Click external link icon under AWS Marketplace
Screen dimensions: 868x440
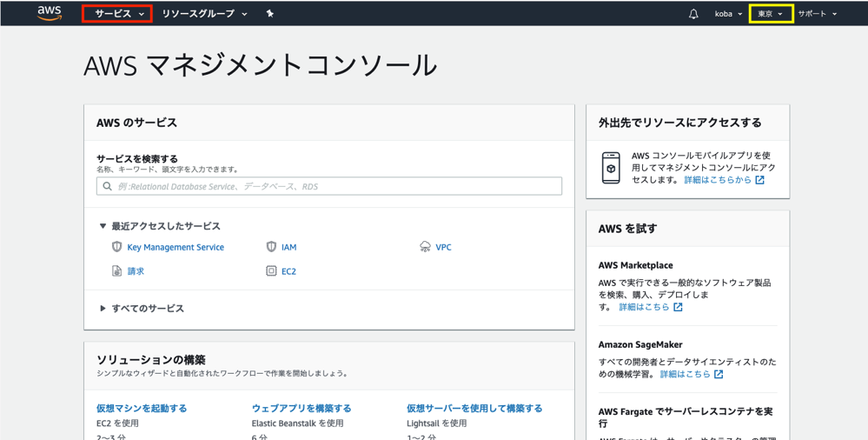coord(678,307)
